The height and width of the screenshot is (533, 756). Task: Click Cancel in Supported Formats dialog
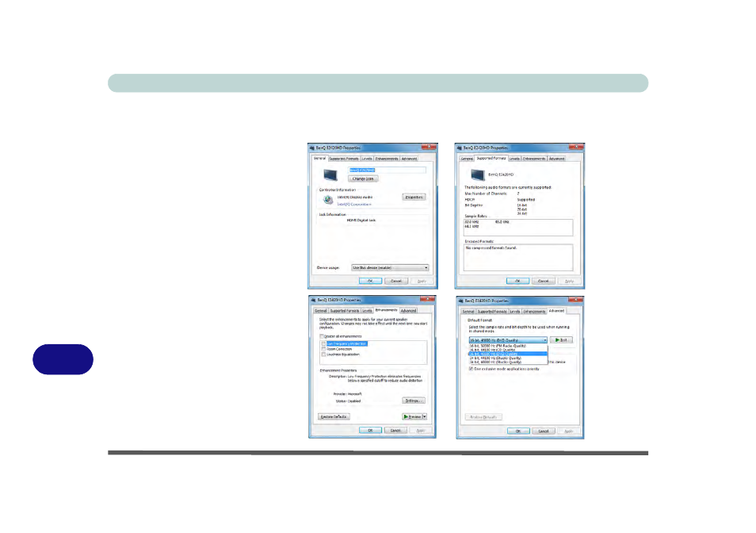(x=544, y=282)
